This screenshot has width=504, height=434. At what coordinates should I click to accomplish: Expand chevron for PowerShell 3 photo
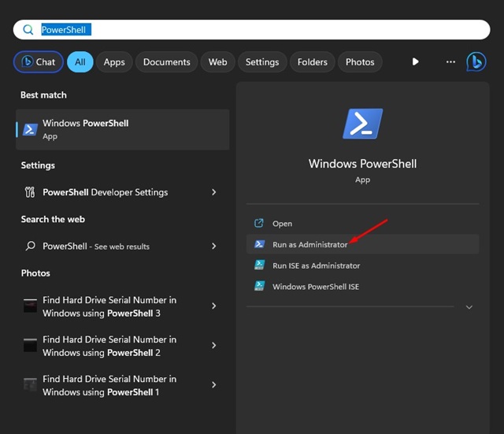[213, 306]
